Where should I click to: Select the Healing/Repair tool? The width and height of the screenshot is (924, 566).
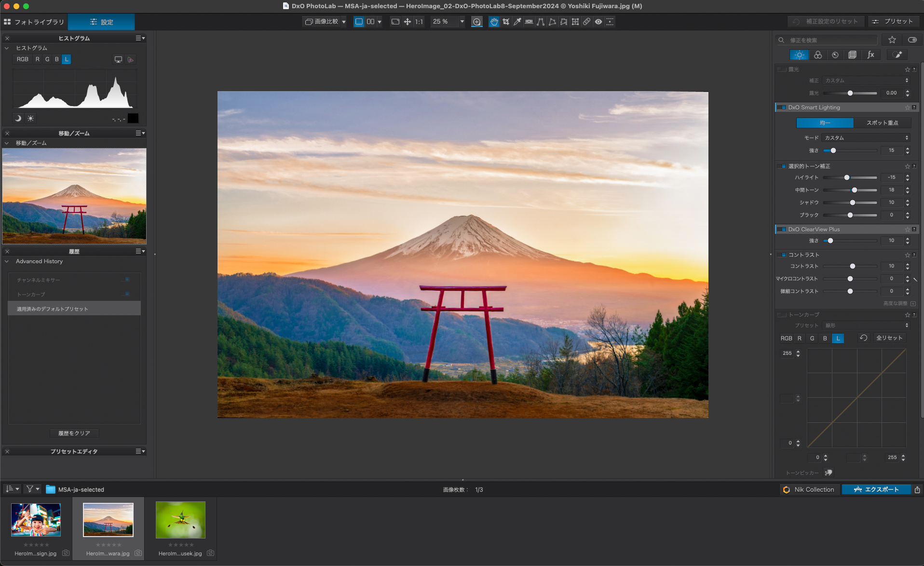point(587,22)
